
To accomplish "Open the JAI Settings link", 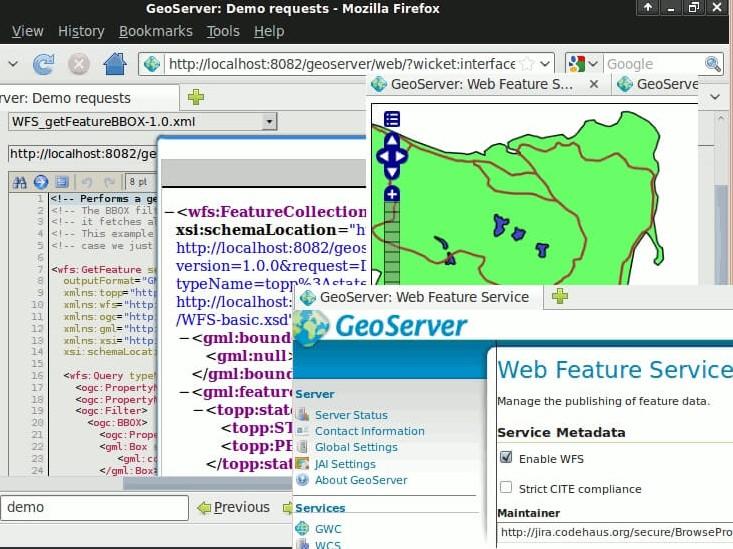I will click(x=345, y=464).
